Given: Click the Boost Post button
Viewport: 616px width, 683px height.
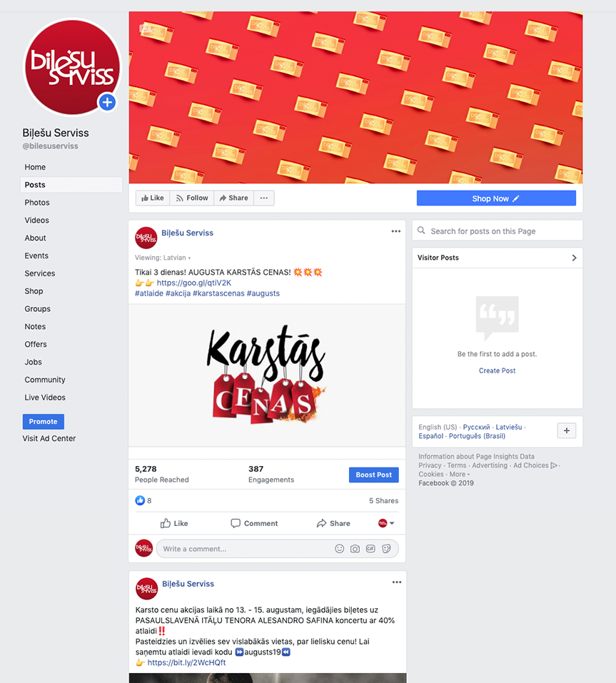Looking at the screenshot, I should click(x=374, y=475).
